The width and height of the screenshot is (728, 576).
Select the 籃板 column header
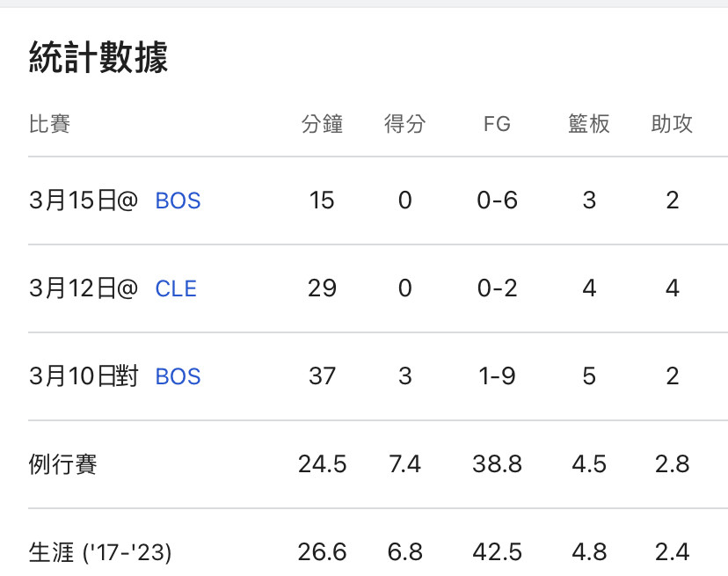(589, 124)
